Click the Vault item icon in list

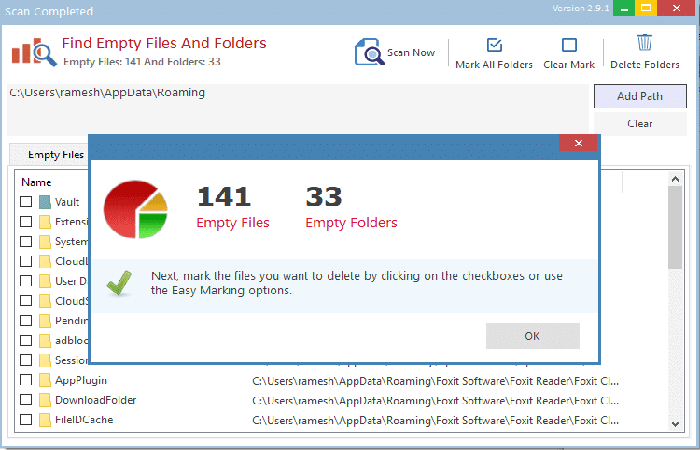(45, 202)
